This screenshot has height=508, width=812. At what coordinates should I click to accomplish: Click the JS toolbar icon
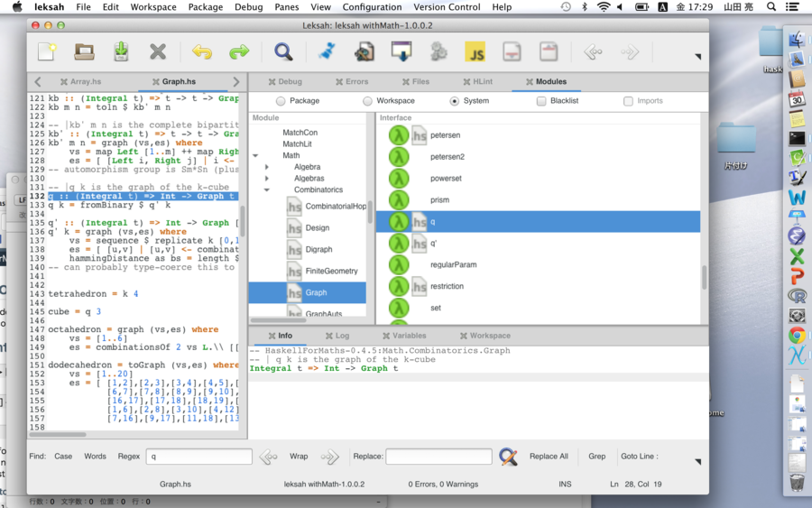pos(475,51)
